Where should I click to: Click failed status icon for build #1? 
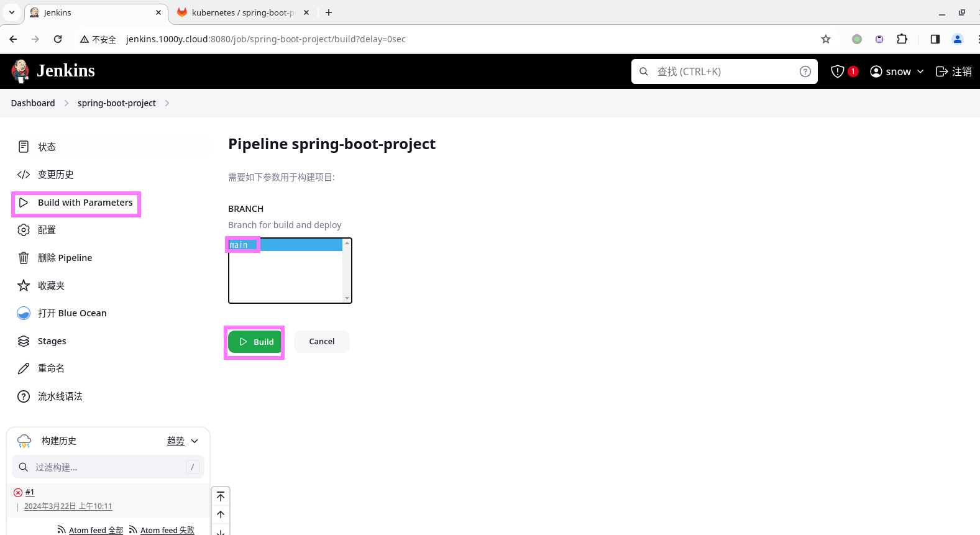[18, 492]
